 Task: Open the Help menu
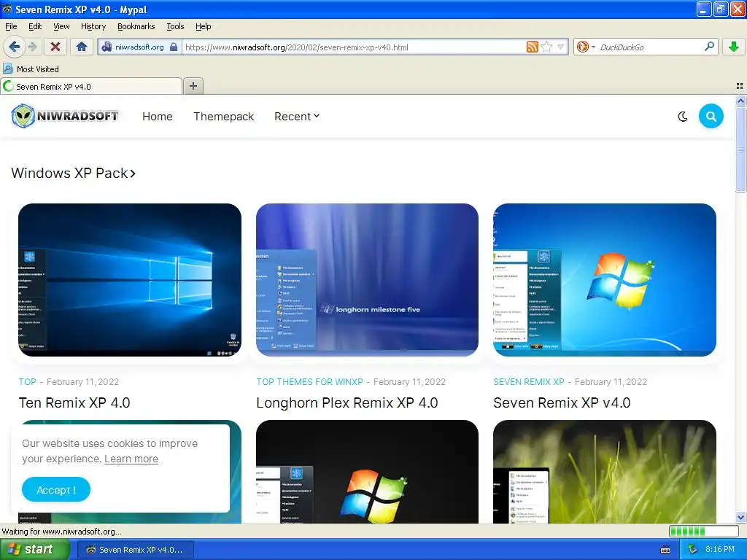coord(203,26)
